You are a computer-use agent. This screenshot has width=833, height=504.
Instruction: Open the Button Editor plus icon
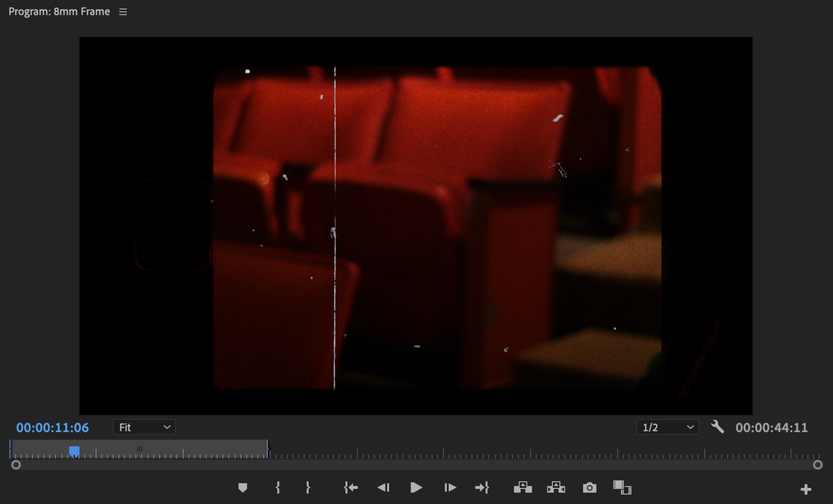806,489
